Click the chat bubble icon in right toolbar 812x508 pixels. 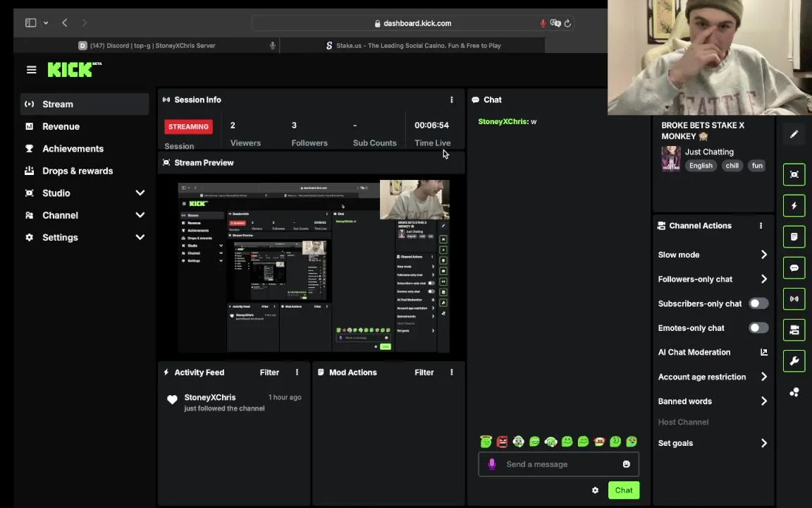point(794,268)
